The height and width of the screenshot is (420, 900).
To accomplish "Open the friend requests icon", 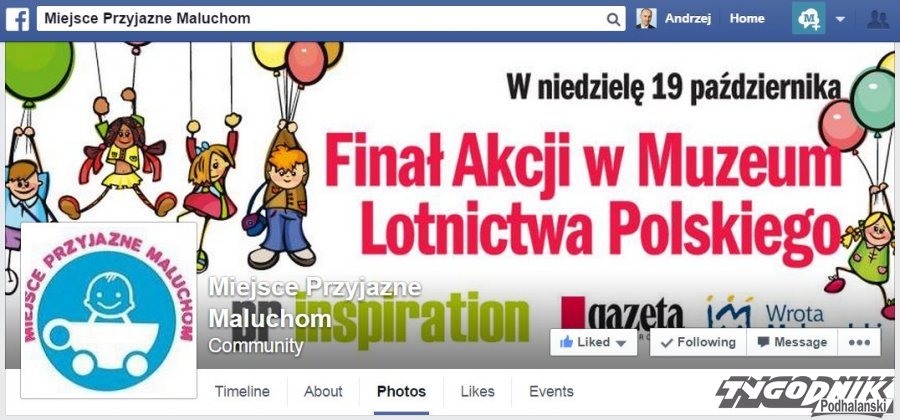I will [878, 20].
